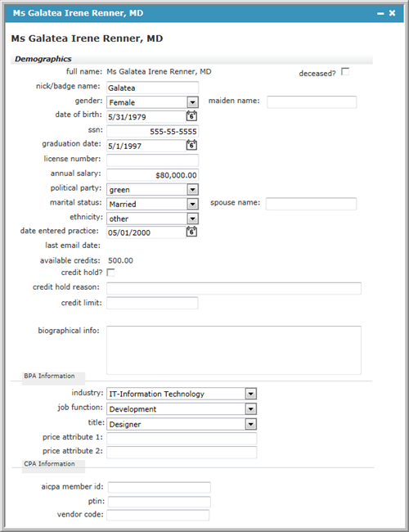Check the deceased checkbox
This screenshot has width=409, height=532.
click(x=345, y=71)
